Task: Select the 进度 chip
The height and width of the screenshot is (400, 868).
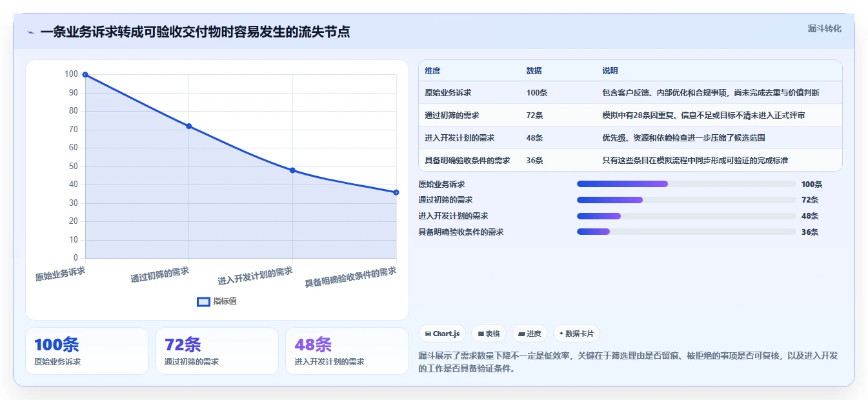Action: 529,334
